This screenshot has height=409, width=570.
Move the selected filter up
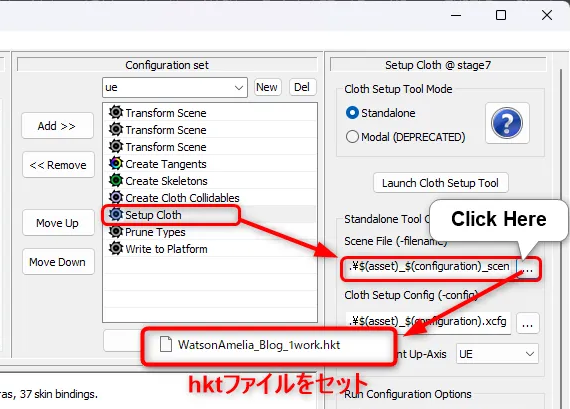coord(57,223)
